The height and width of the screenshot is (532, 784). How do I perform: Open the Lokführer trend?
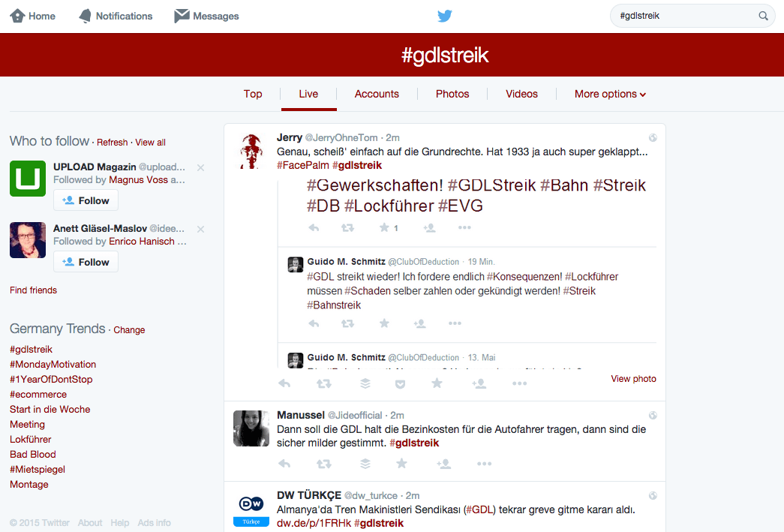(x=31, y=440)
